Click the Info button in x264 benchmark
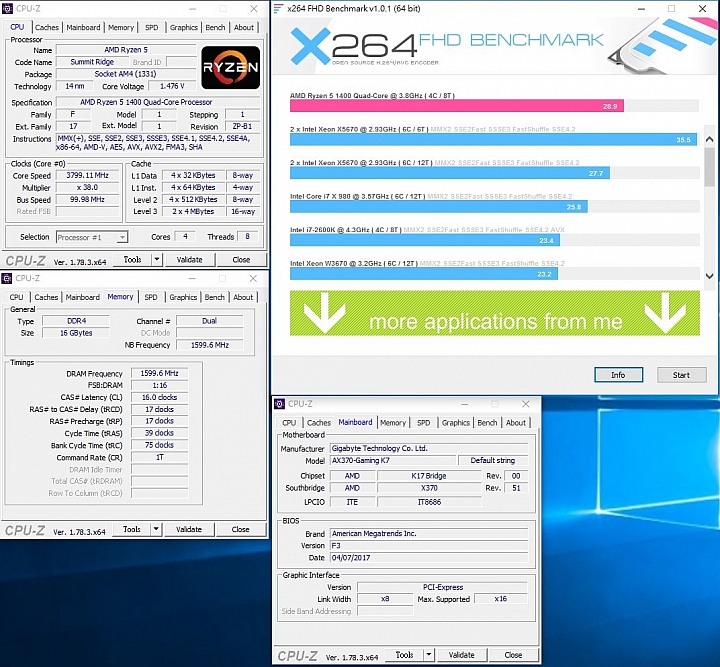The height and width of the screenshot is (667, 720). (x=618, y=375)
